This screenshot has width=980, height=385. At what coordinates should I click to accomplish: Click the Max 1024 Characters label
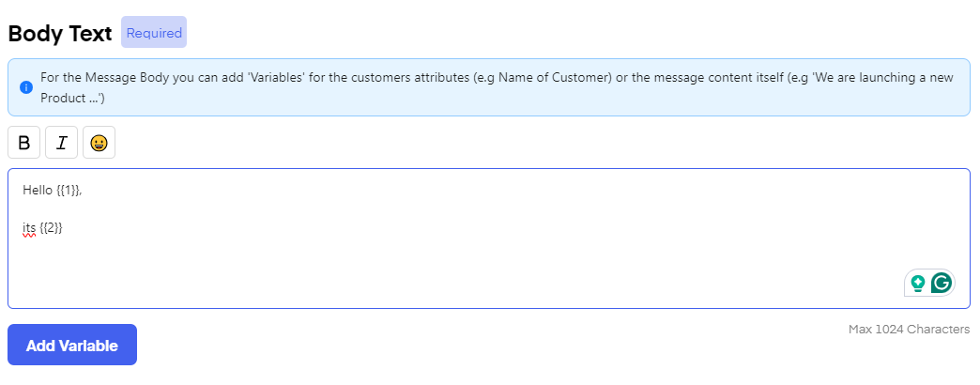point(909,330)
